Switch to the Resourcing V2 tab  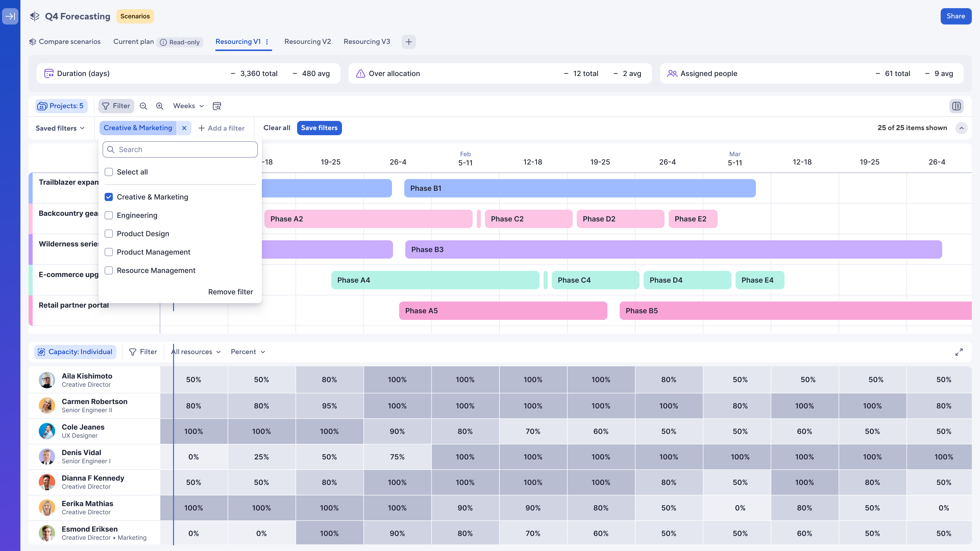click(x=307, y=41)
